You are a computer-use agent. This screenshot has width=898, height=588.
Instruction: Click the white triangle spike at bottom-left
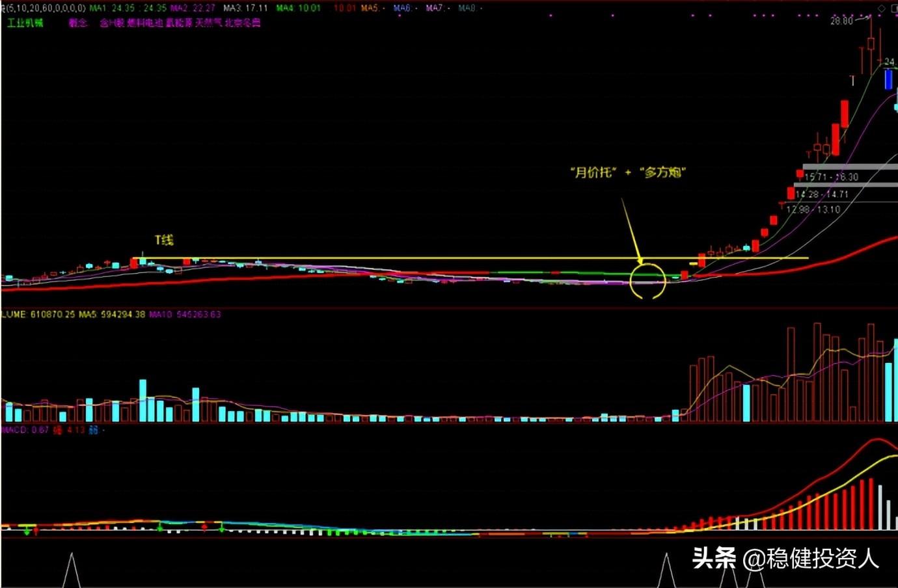click(x=71, y=571)
